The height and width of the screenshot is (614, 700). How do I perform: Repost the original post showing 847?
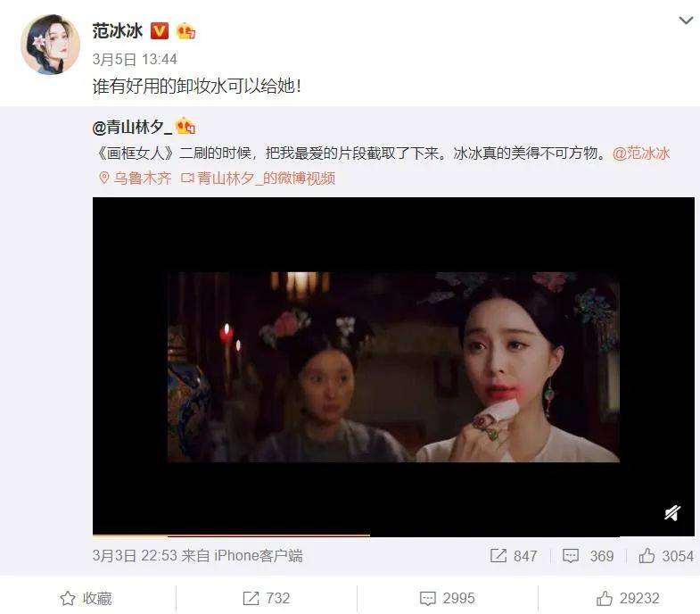(514, 556)
